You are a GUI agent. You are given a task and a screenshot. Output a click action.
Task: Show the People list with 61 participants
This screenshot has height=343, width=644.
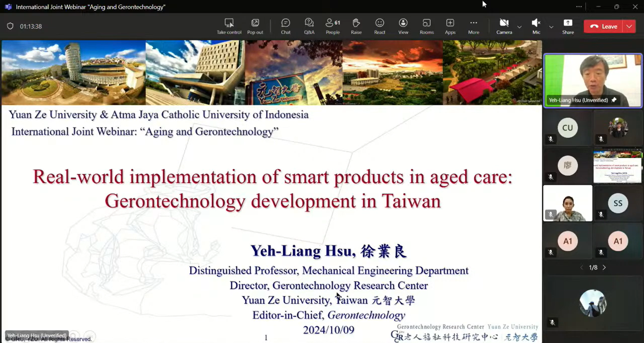[333, 26]
